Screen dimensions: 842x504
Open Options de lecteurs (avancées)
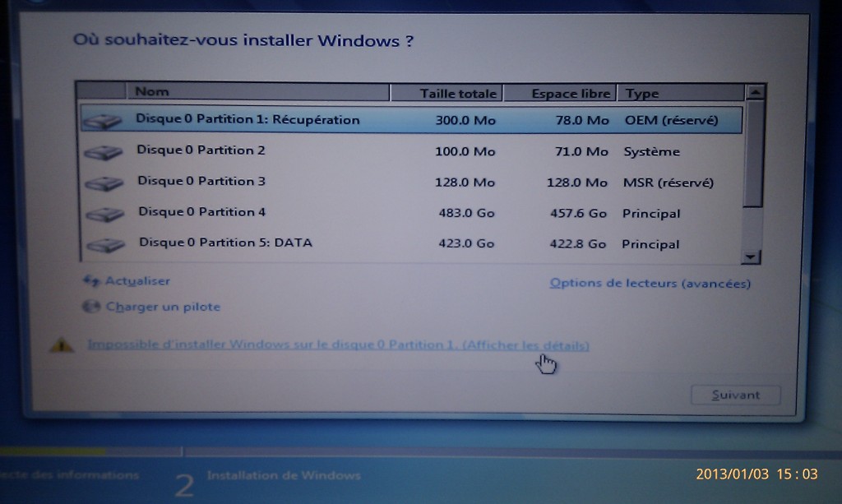650,283
